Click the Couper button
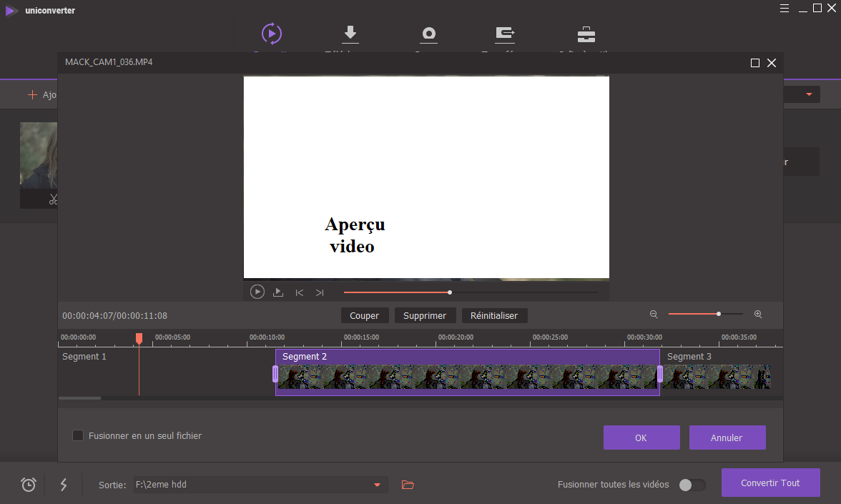Viewport: 841px width, 504px height. [365, 315]
